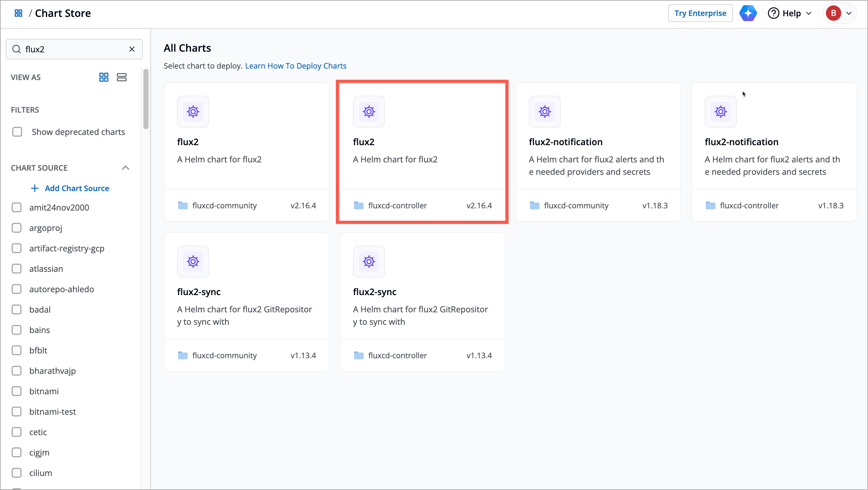Click the plus icon beside Add Chart Source
Viewport: 868px width, 490px height.
(x=34, y=188)
